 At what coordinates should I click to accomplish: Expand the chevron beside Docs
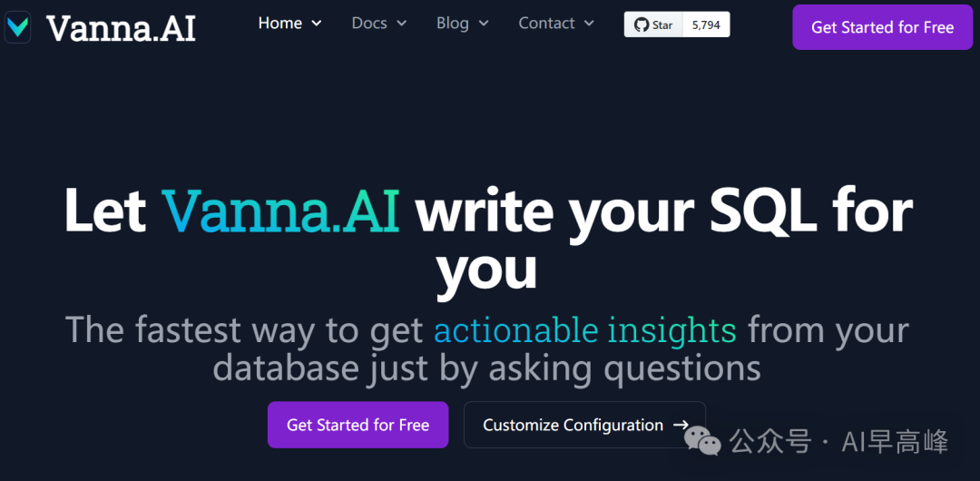tap(401, 24)
